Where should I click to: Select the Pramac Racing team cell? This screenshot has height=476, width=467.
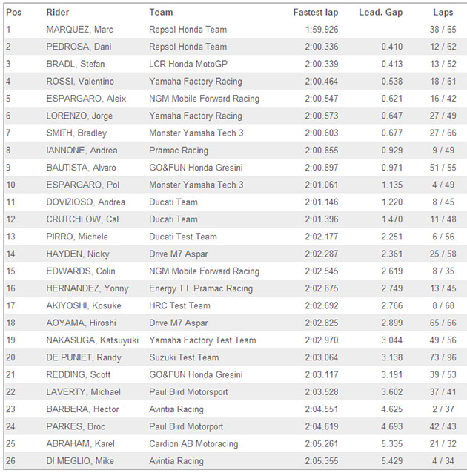click(179, 151)
